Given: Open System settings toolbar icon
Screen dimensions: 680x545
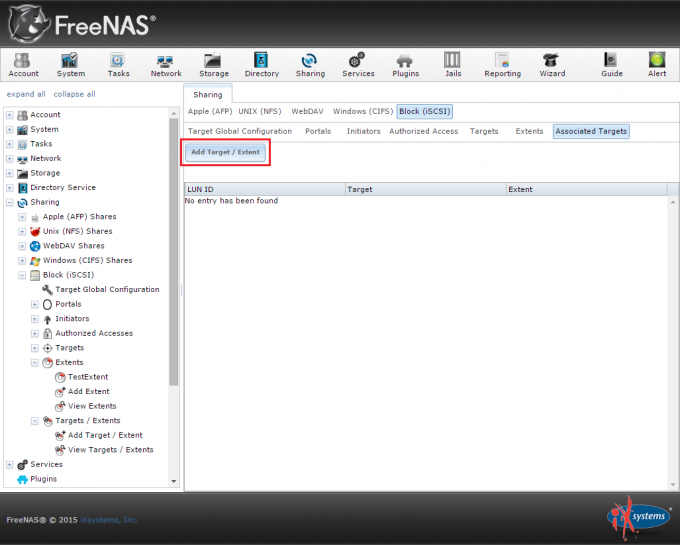Looking at the screenshot, I should 71,65.
